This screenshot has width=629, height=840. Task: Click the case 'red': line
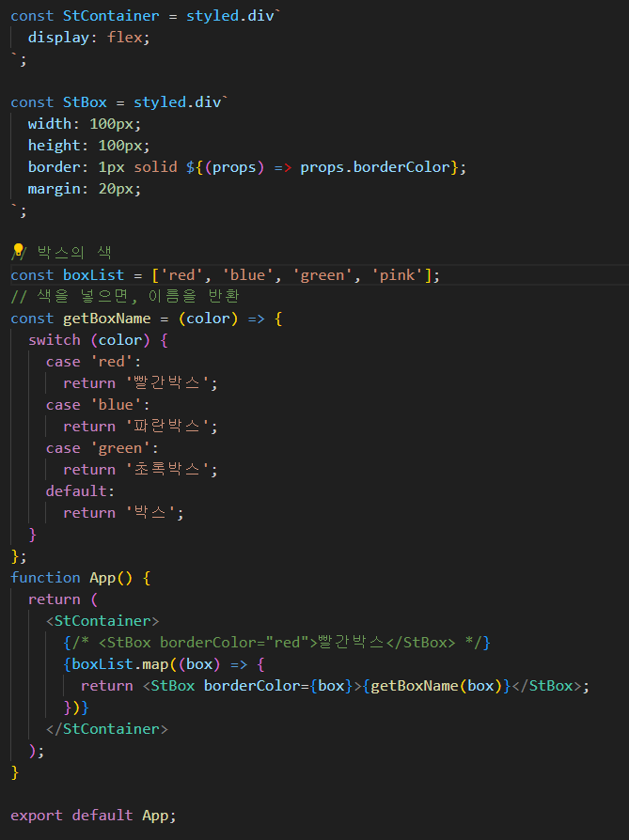click(93, 362)
